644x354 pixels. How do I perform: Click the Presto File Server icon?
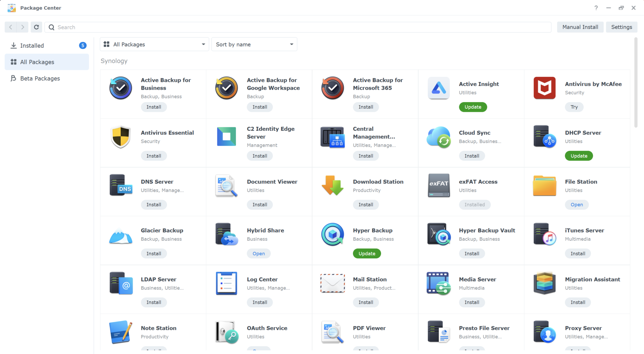click(x=438, y=332)
